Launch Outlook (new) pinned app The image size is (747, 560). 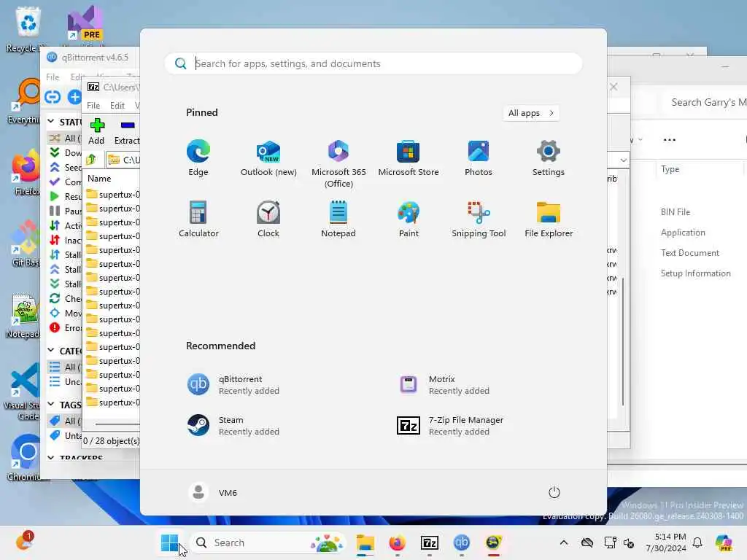coord(268,158)
